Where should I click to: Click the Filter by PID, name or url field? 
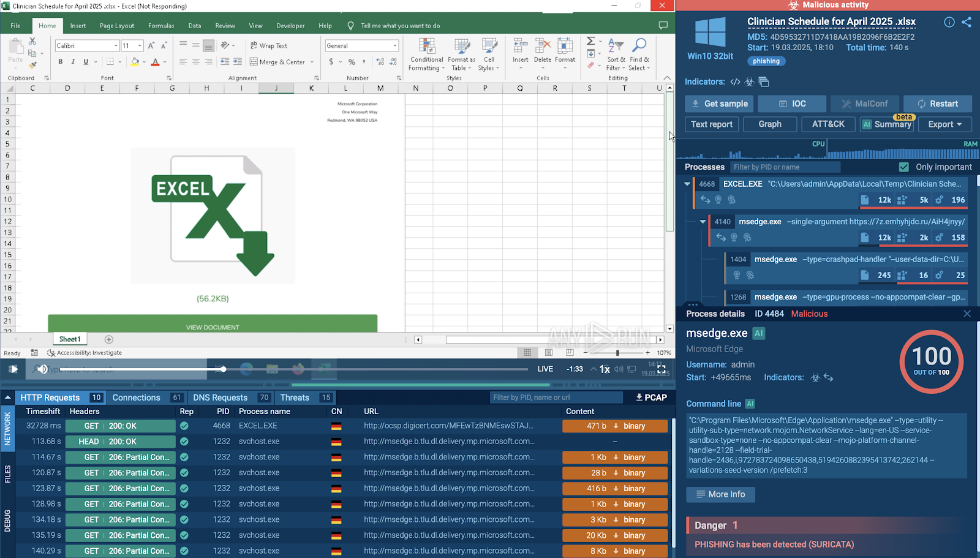click(x=556, y=398)
